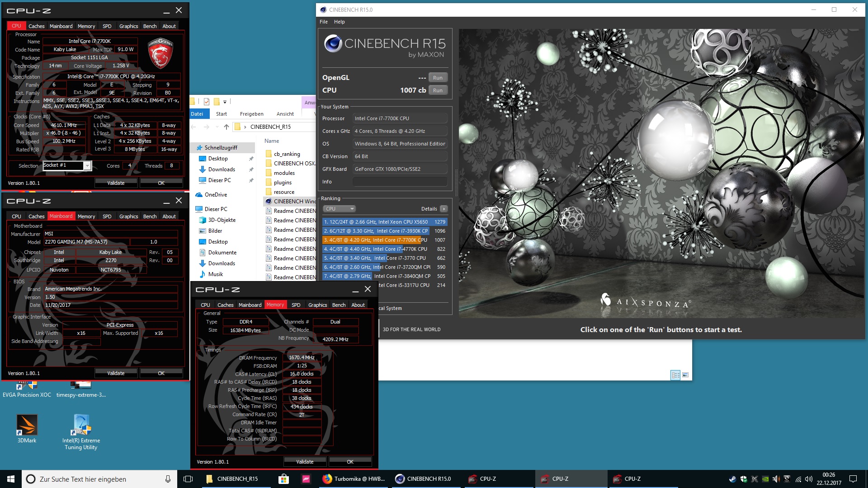
Task: Open Intel Extreme Tuning Utility shortcut
Action: pyautogui.click(x=81, y=432)
